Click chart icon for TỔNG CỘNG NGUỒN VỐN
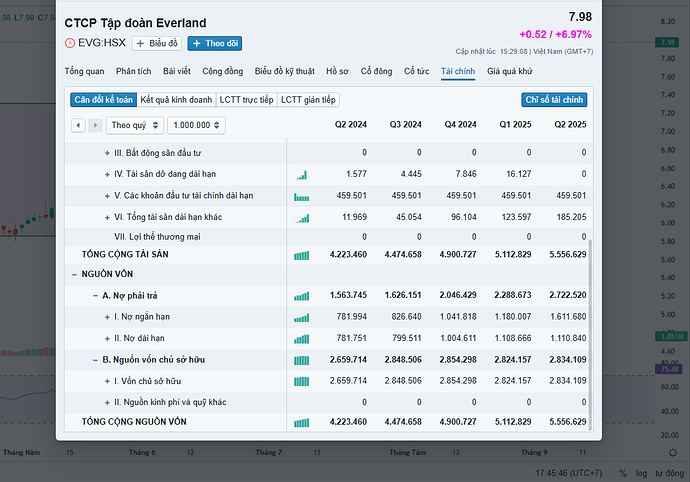The image size is (690, 482). click(x=301, y=423)
